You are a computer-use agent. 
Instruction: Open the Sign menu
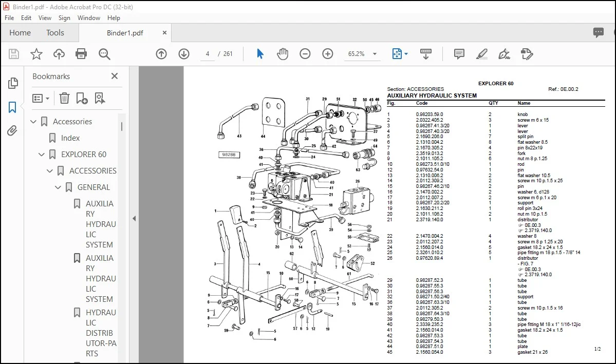click(64, 18)
